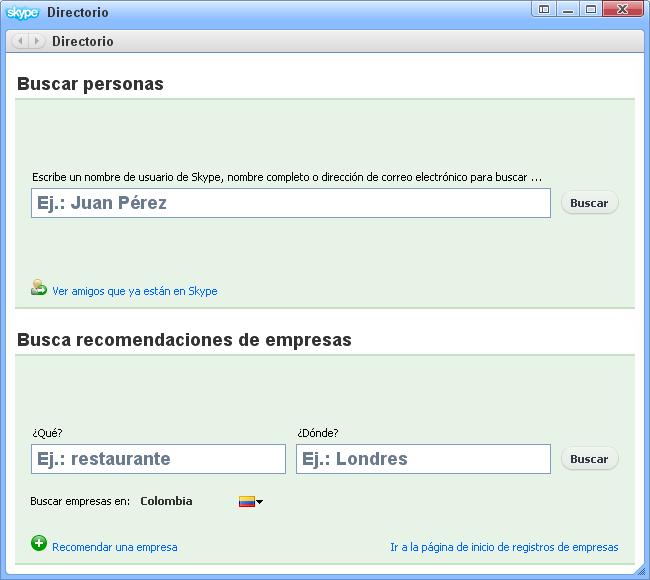The image size is (650, 580).
Task: Click the friends icon beside Ver amigos
Action: [39, 289]
